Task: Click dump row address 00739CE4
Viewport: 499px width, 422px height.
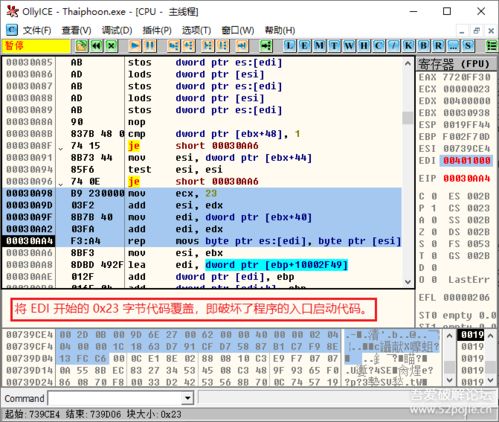Action: tap(29, 335)
